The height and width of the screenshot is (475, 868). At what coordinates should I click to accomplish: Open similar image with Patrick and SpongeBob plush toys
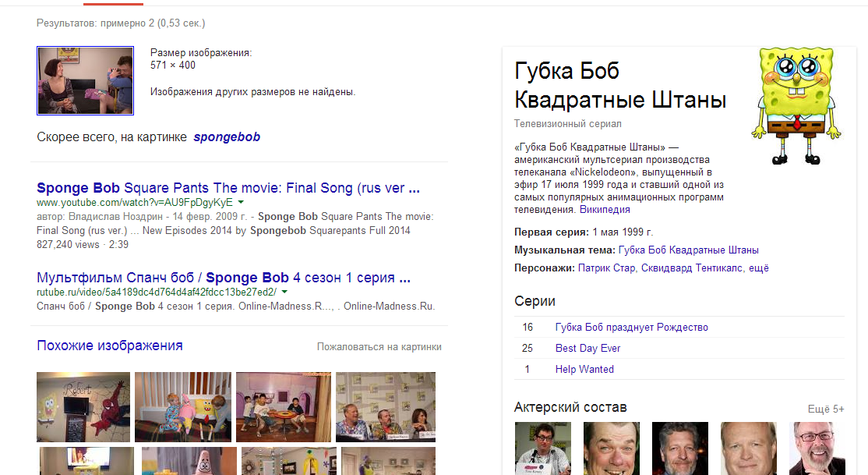(x=183, y=407)
